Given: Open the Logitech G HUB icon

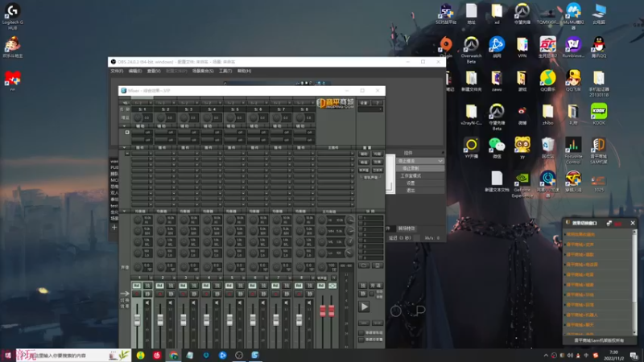Looking at the screenshot, I should (13, 17).
